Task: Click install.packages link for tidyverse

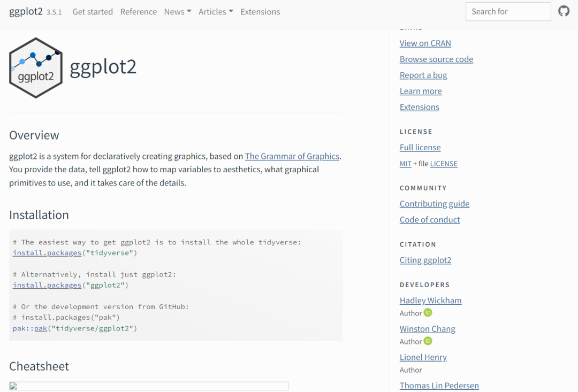Action: 47,253
